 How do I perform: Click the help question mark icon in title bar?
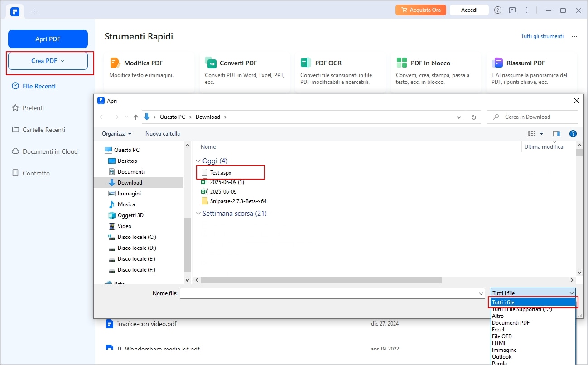pyautogui.click(x=498, y=10)
